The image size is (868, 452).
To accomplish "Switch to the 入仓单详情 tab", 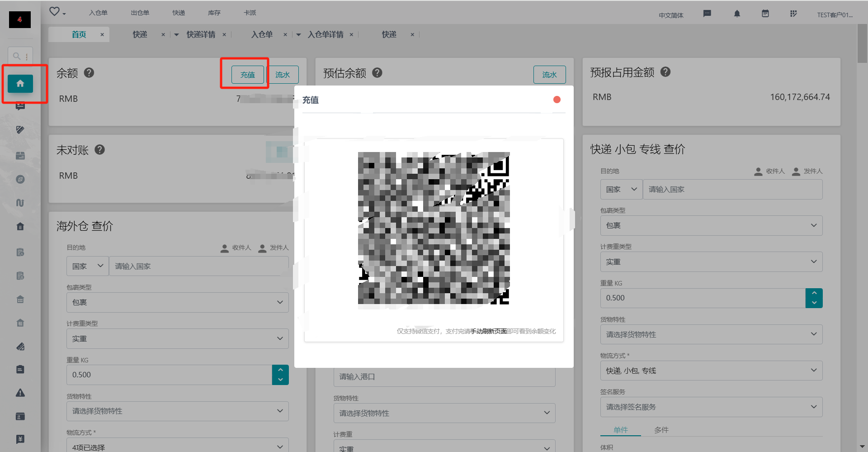I will [325, 34].
